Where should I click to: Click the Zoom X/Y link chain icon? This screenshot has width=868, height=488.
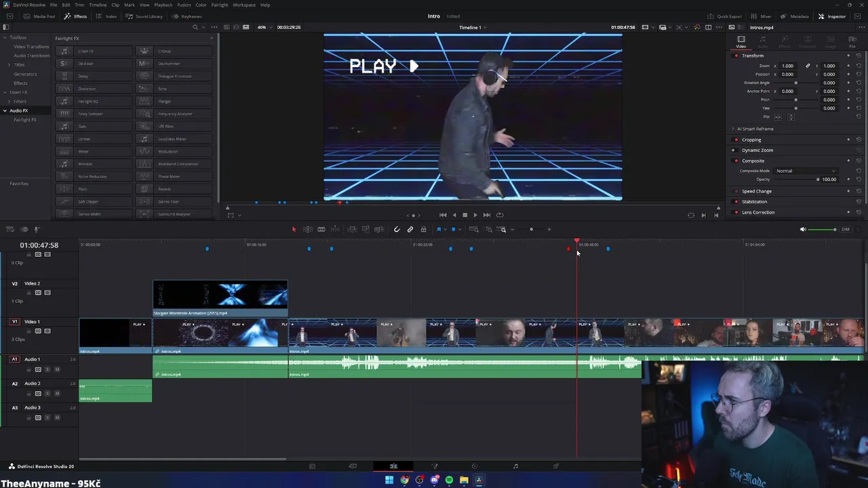(x=808, y=66)
